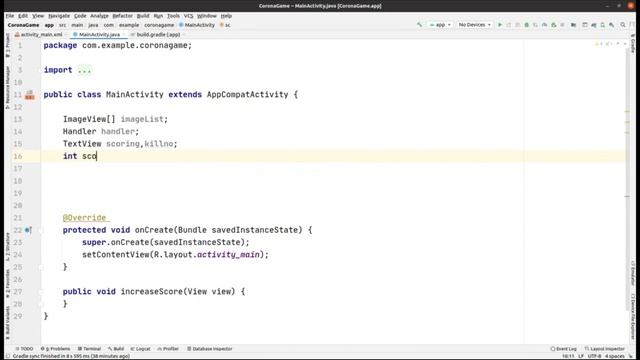The image size is (640, 360).
Task: Open the No Devices dropdown
Action: click(475, 25)
